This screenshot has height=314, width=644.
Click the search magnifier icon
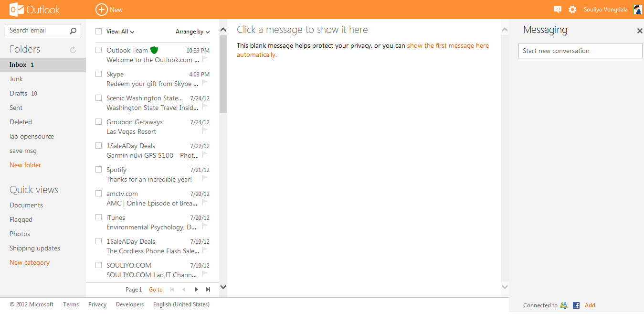coord(73,31)
